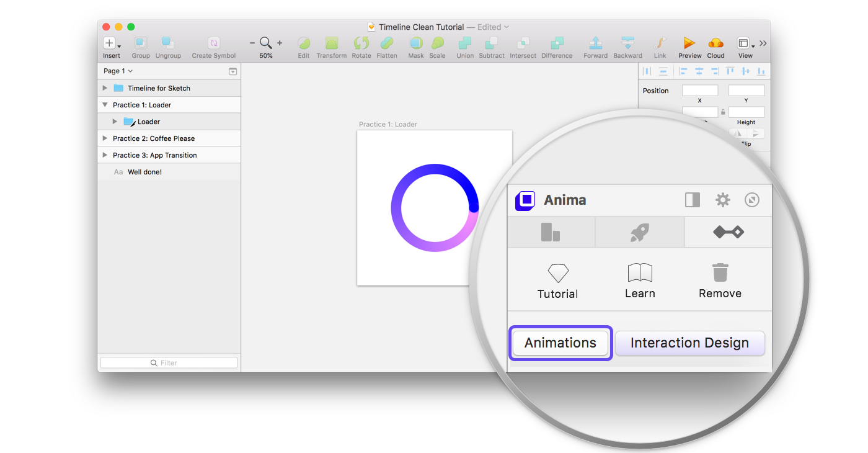
Task: Switch to the Anima layout tab
Action: 551,233
